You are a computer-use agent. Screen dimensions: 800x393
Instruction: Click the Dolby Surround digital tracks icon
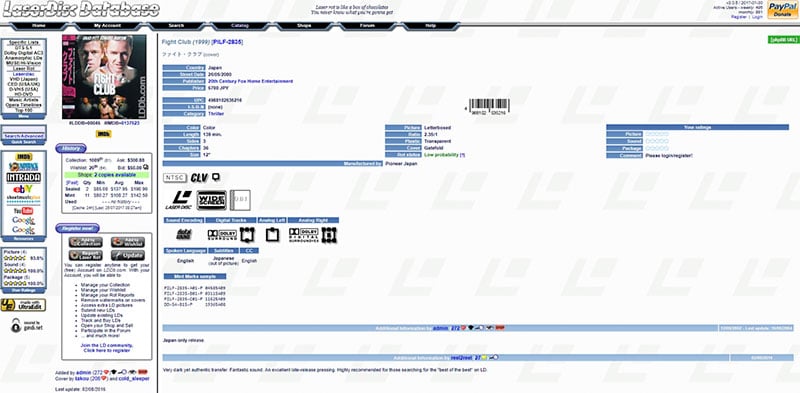click(x=222, y=235)
